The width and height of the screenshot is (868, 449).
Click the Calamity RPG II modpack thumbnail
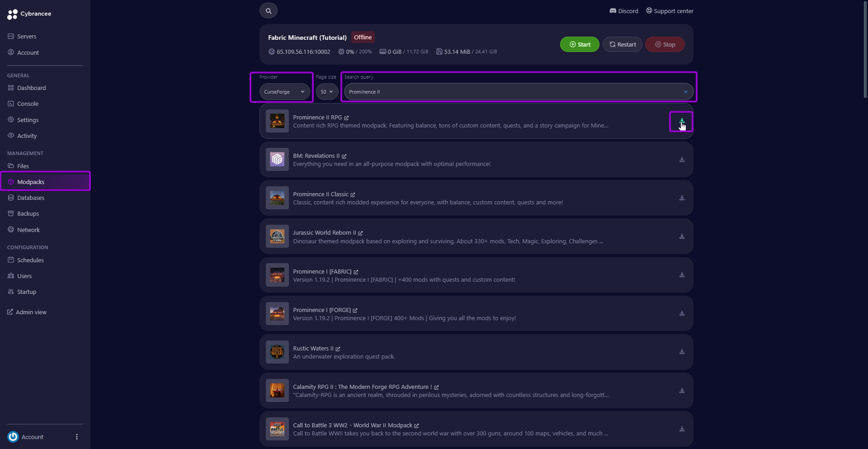point(277,390)
